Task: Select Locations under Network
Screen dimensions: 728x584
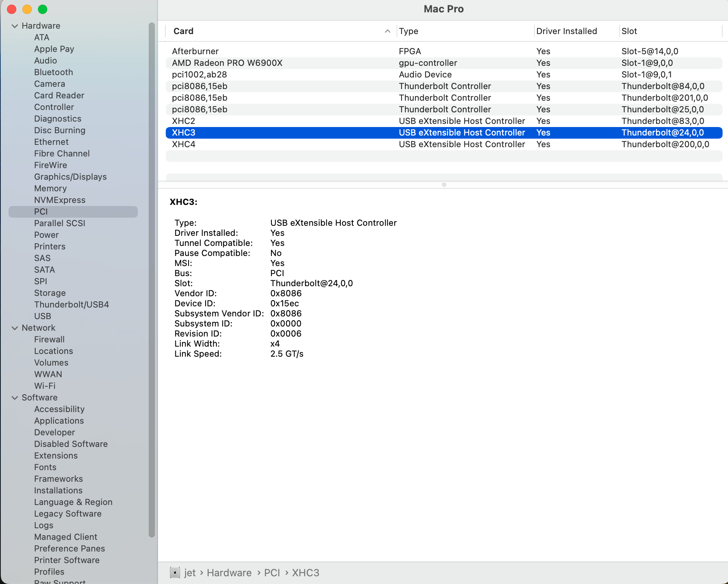Action: 53,351
